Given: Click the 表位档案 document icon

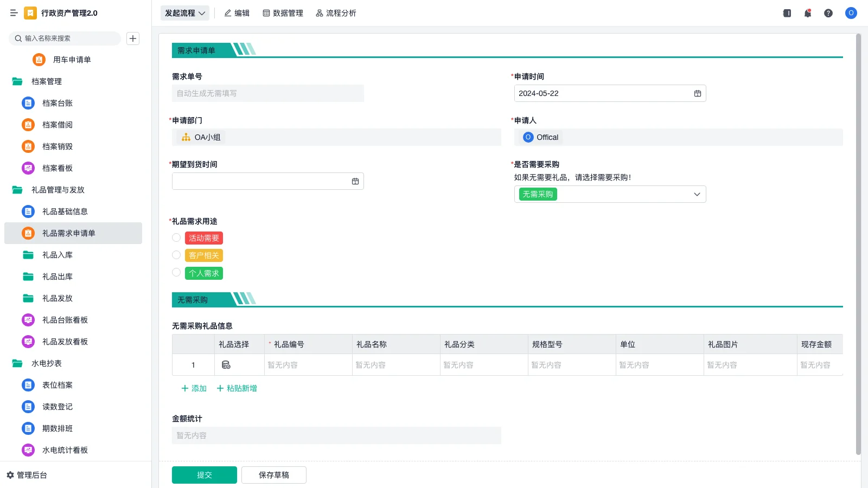Looking at the screenshot, I should coord(28,385).
